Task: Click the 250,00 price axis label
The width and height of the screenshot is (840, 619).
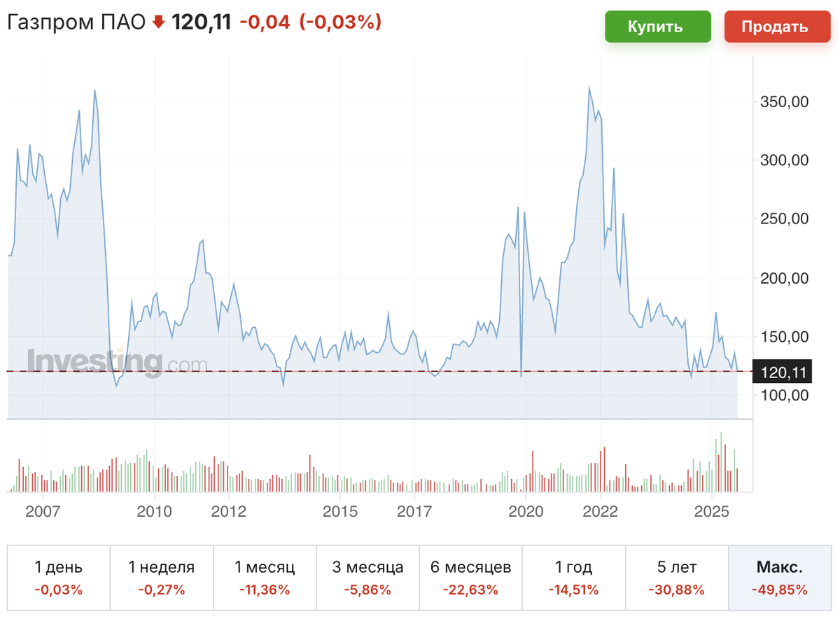Action: [x=784, y=219]
